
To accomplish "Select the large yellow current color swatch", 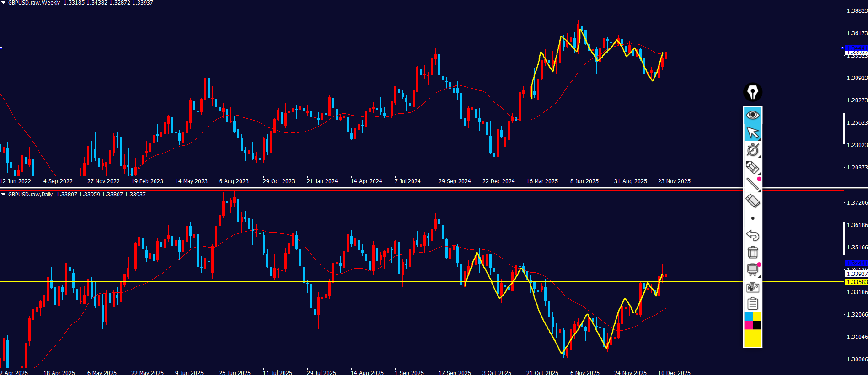I will pyautogui.click(x=753, y=338).
